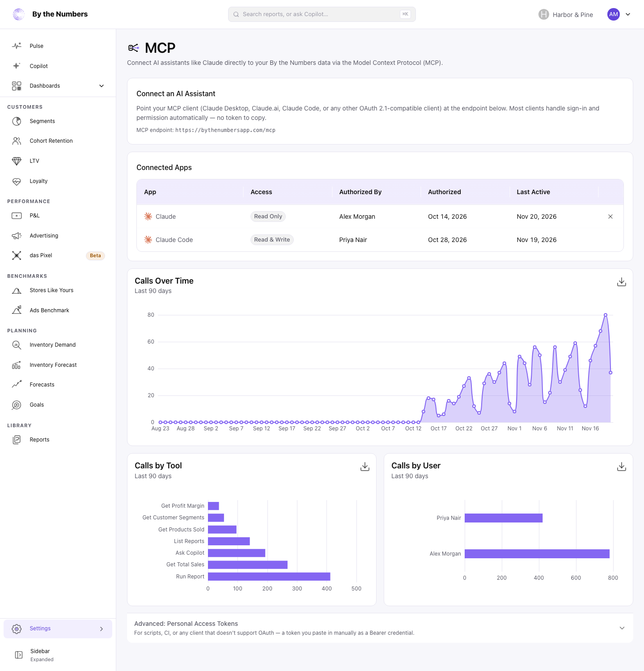Click the Alex Morgan calls bar

[x=537, y=554]
